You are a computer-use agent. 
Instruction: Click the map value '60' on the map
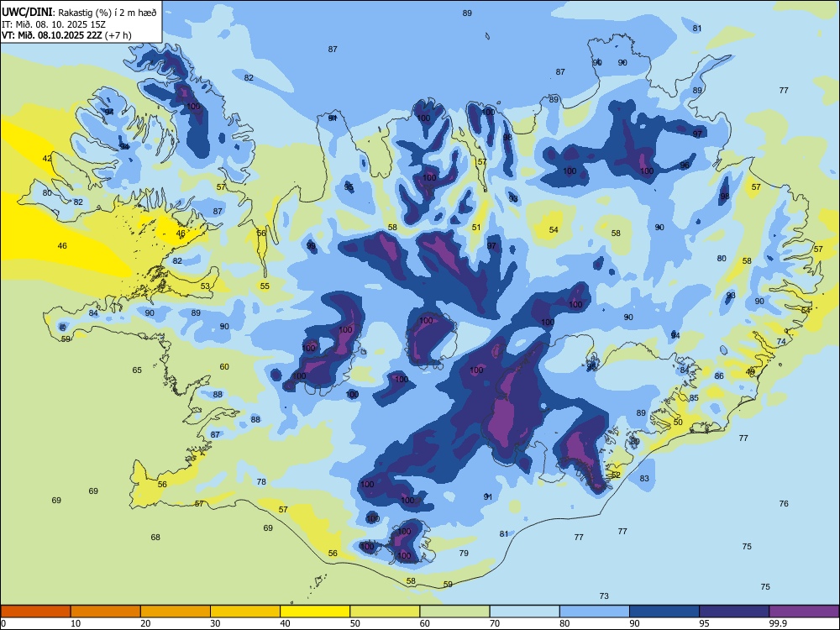pyautogui.click(x=224, y=367)
